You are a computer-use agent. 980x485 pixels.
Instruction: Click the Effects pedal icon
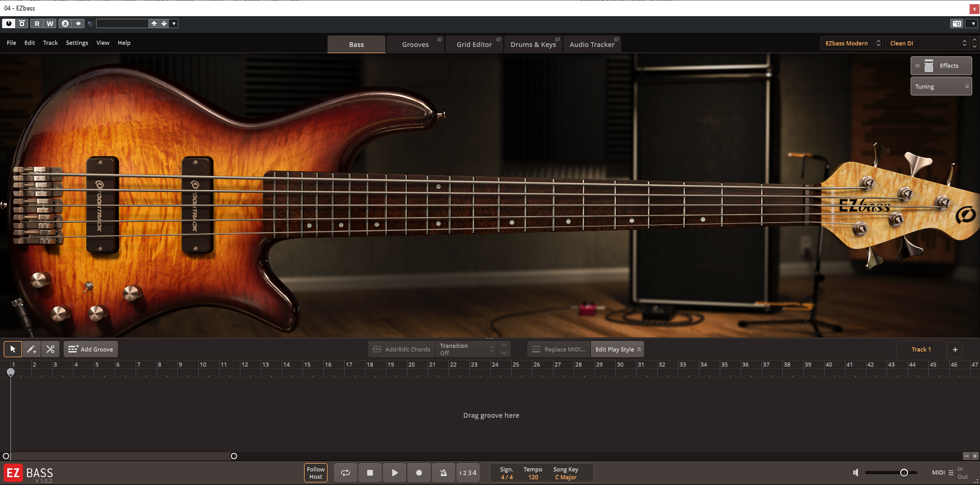(x=929, y=66)
